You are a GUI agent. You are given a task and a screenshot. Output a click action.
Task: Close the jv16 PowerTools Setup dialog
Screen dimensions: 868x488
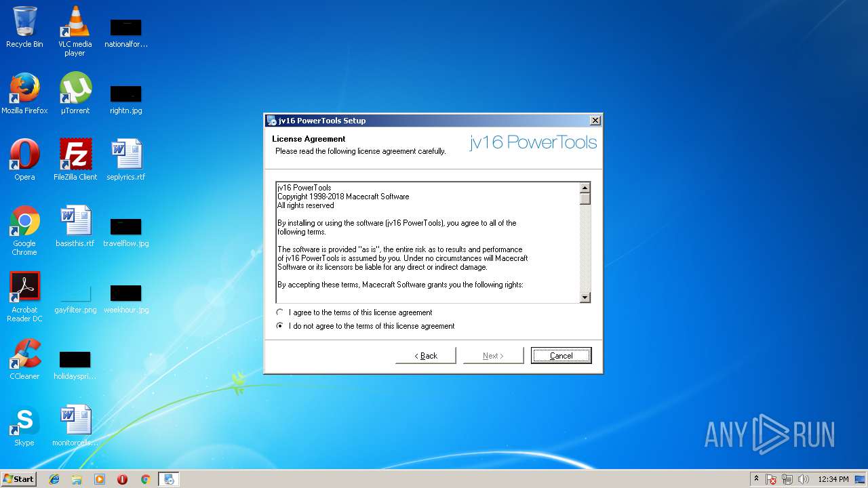click(595, 121)
